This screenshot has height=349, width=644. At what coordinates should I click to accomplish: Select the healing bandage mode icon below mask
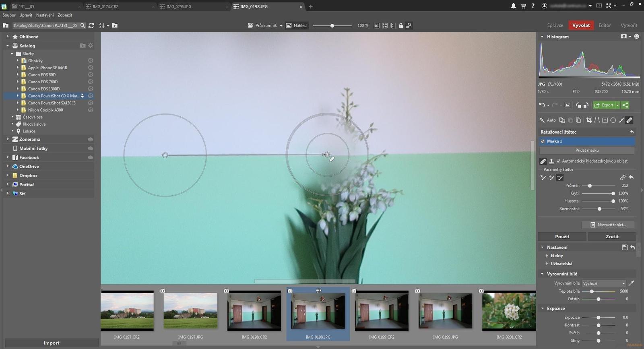(543, 161)
